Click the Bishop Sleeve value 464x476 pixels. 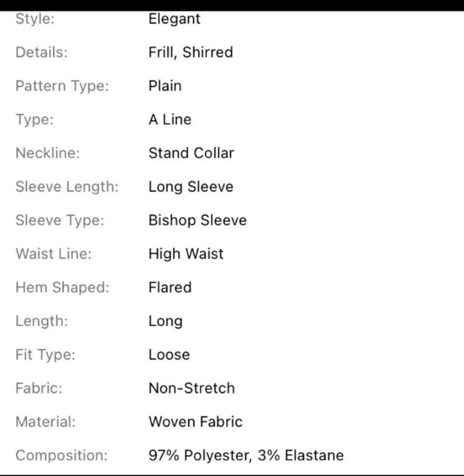point(197,220)
